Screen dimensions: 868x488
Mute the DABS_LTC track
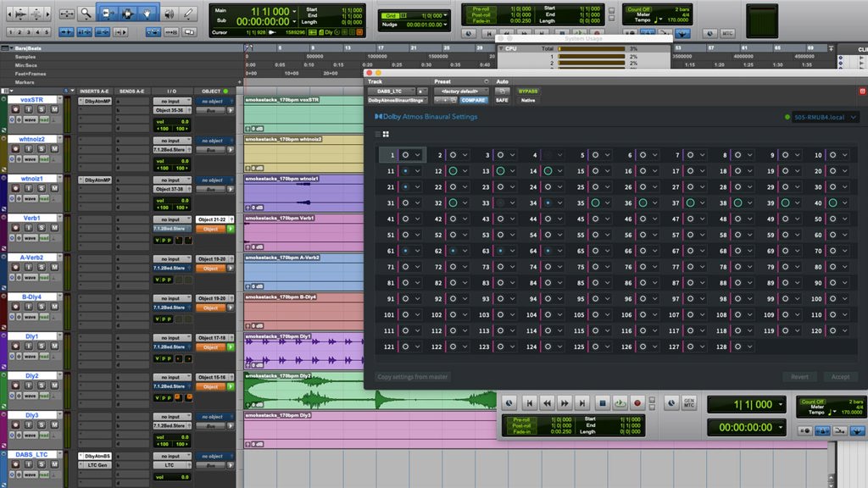pos(54,464)
